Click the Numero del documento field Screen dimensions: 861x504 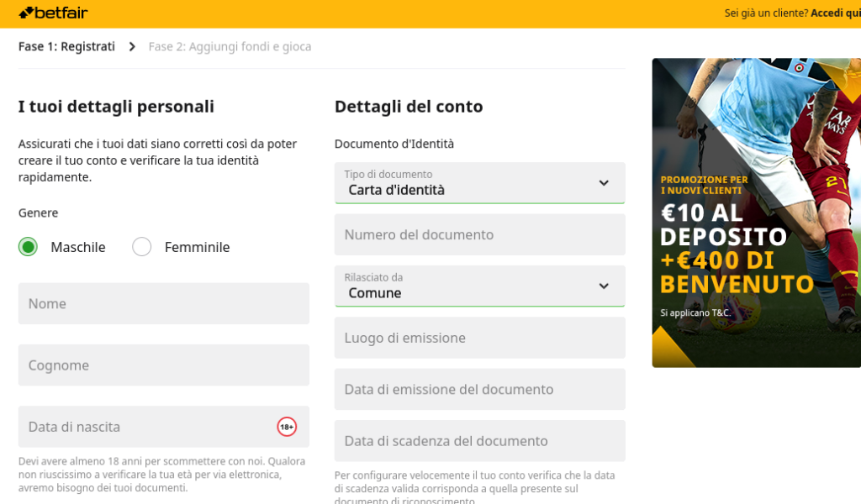(479, 234)
